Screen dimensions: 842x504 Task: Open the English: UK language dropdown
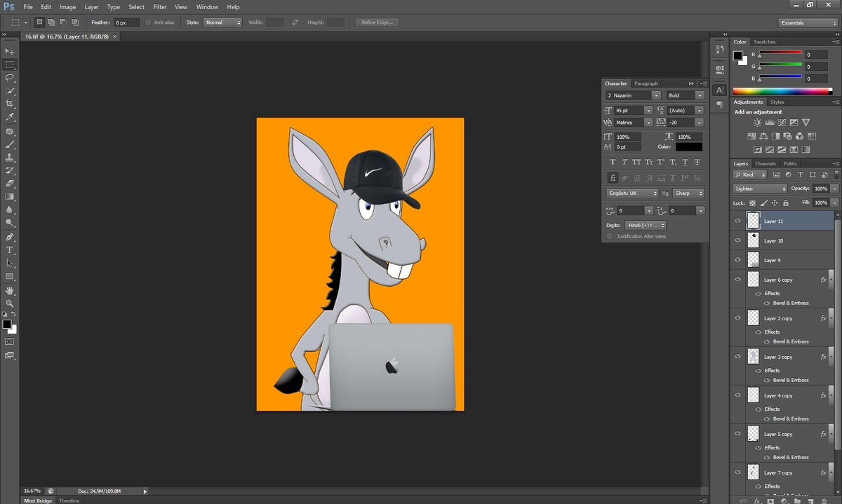pos(632,193)
